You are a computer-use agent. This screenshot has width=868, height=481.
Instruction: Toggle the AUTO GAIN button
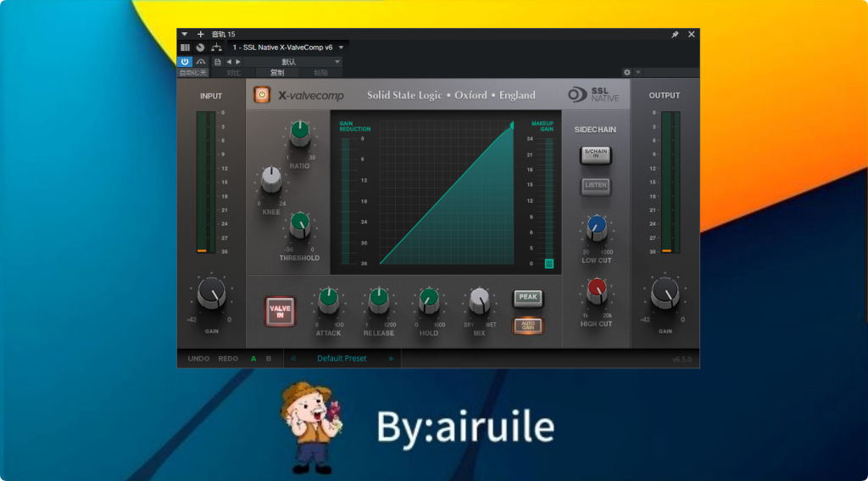point(528,325)
